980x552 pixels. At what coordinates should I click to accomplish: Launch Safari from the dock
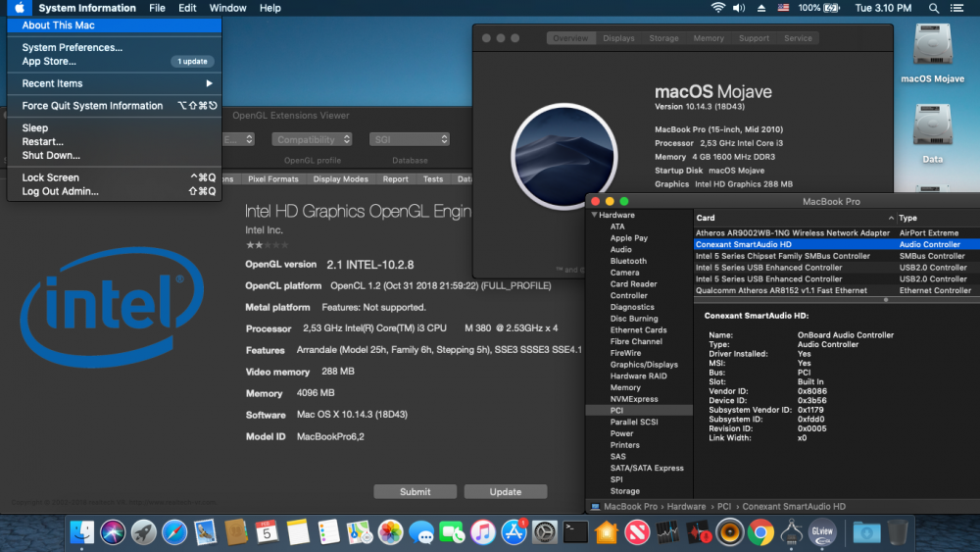(x=174, y=532)
